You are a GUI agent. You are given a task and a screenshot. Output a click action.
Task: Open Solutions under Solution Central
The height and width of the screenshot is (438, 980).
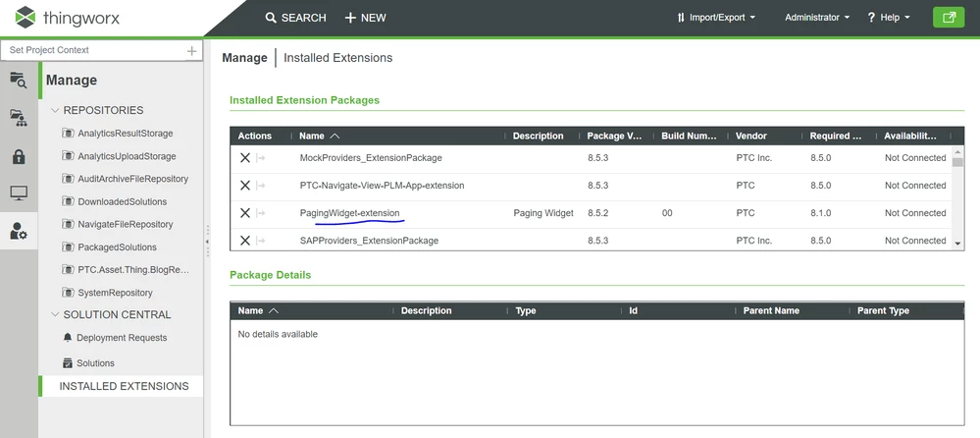click(95, 363)
